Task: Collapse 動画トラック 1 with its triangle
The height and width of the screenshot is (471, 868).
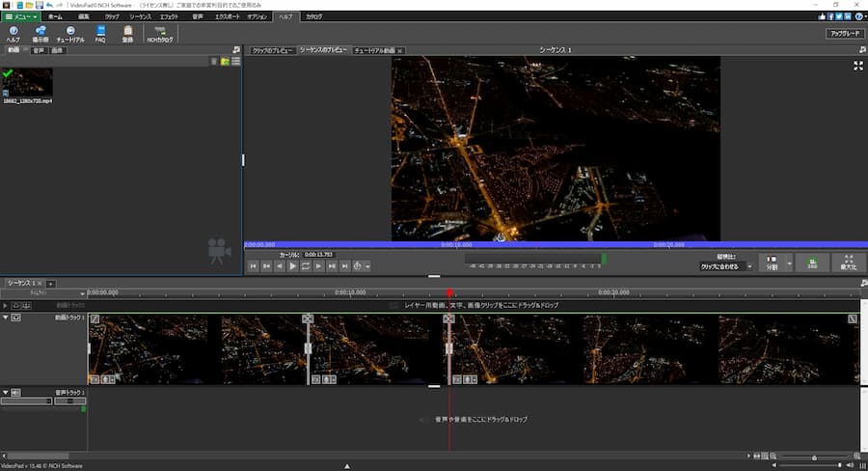Action: click(5, 318)
